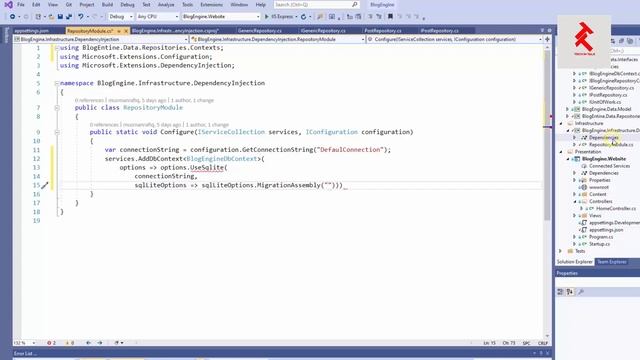Click the Property Pages wrench icon
Viewport: 640px width, 360px height.
pos(581,292)
